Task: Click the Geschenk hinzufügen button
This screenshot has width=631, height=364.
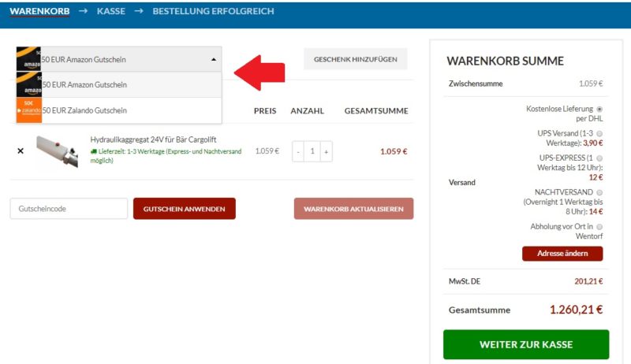Action: click(356, 59)
